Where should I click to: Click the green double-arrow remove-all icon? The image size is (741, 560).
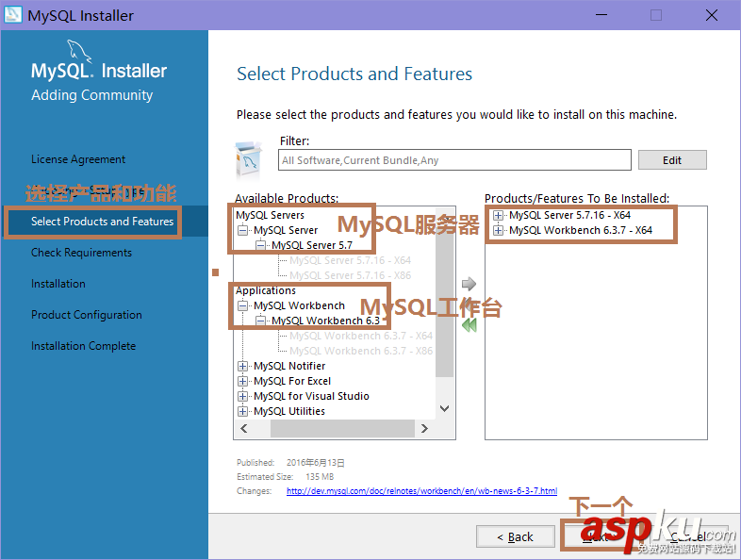tap(469, 325)
